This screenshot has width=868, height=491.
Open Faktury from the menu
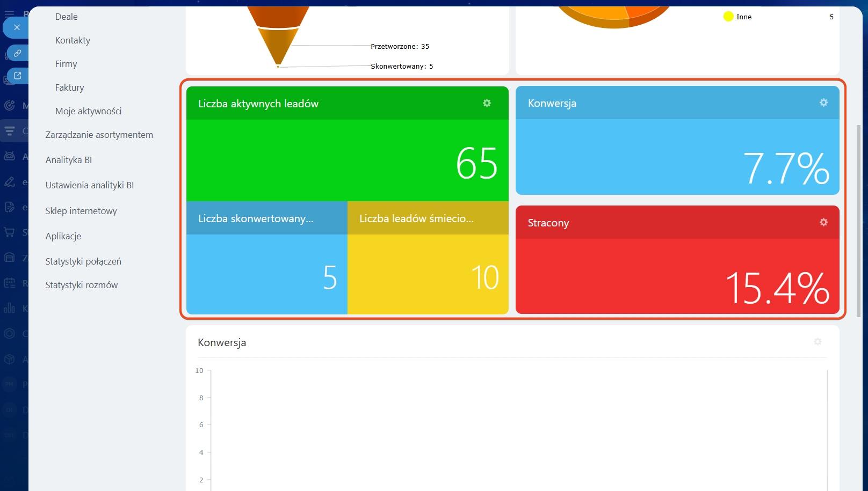tap(69, 87)
